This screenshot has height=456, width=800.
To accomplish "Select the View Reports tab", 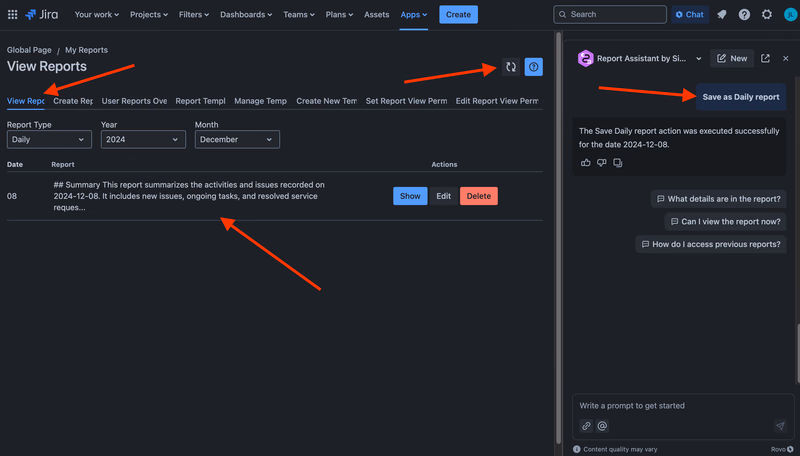I will (x=26, y=101).
